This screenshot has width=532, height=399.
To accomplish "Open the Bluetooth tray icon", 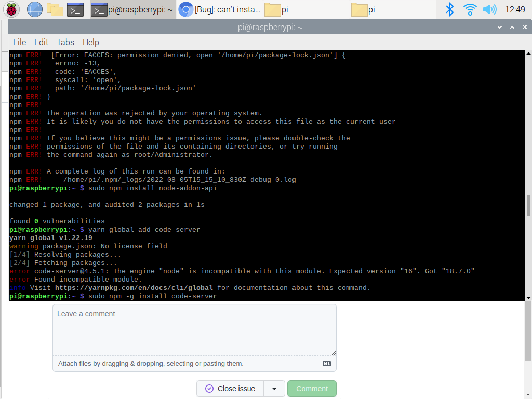I will point(449,9).
